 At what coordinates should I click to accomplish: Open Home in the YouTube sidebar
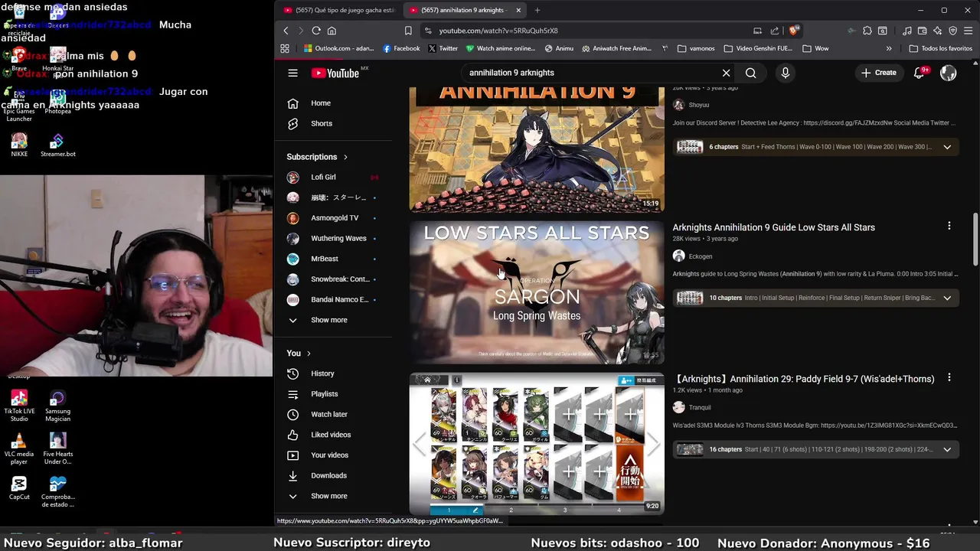(320, 103)
